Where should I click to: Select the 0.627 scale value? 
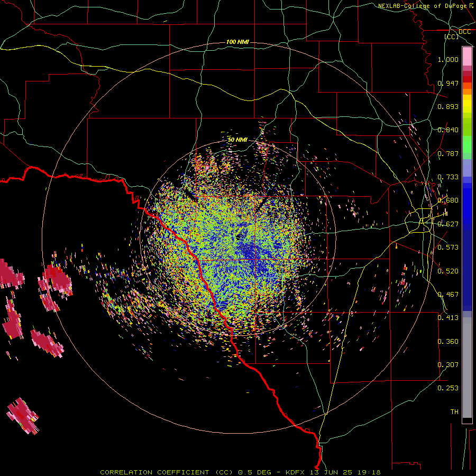coord(448,224)
